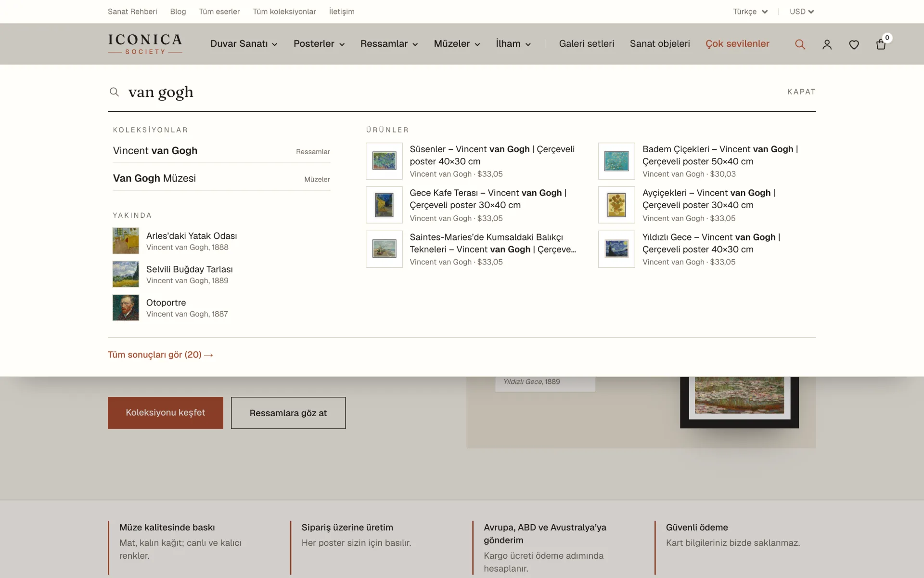Open the wishlist heart icon
This screenshot has height=578, width=924.
coord(854,44)
